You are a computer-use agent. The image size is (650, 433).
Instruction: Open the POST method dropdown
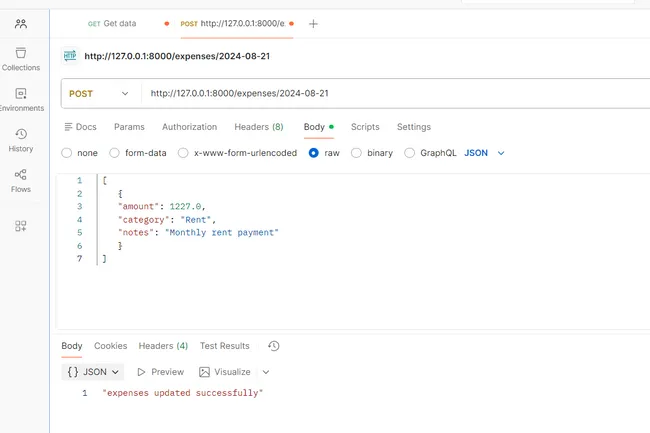[x=98, y=93]
